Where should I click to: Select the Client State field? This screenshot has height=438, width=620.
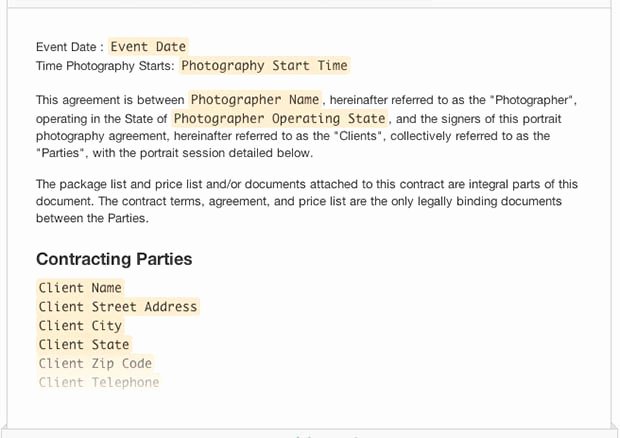pyautogui.click(x=84, y=345)
